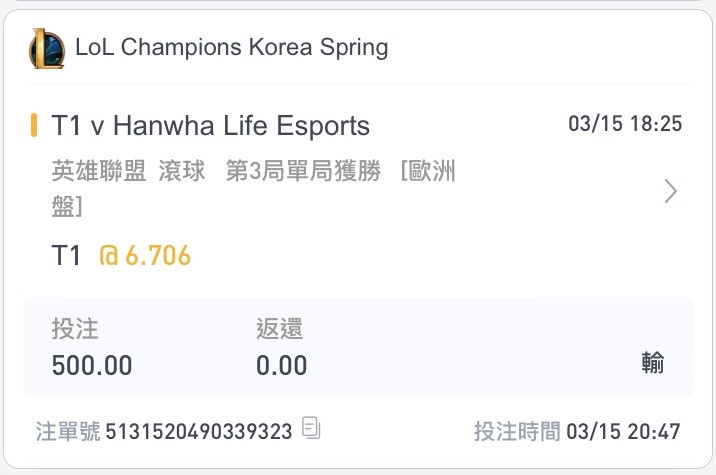Click the 輸 lost status label
Image resolution: width=716 pixels, height=475 pixels.
click(x=653, y=363)
